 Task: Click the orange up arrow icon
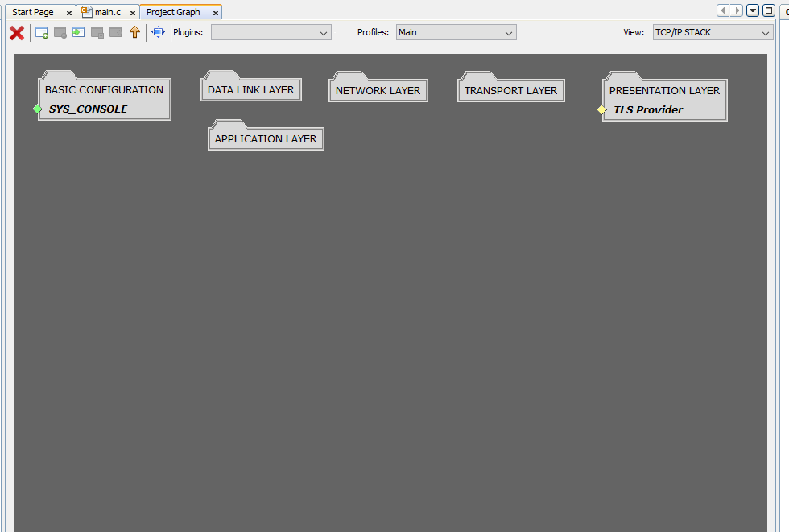[134, 33]
